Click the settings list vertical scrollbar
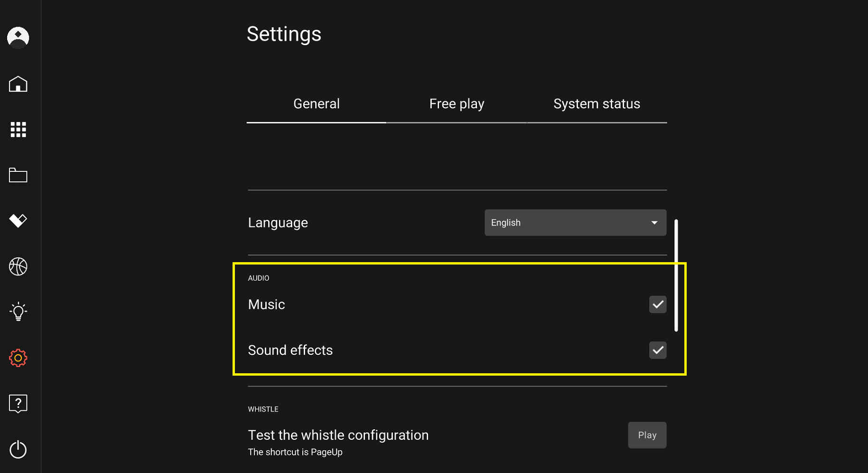 point(676,275)
